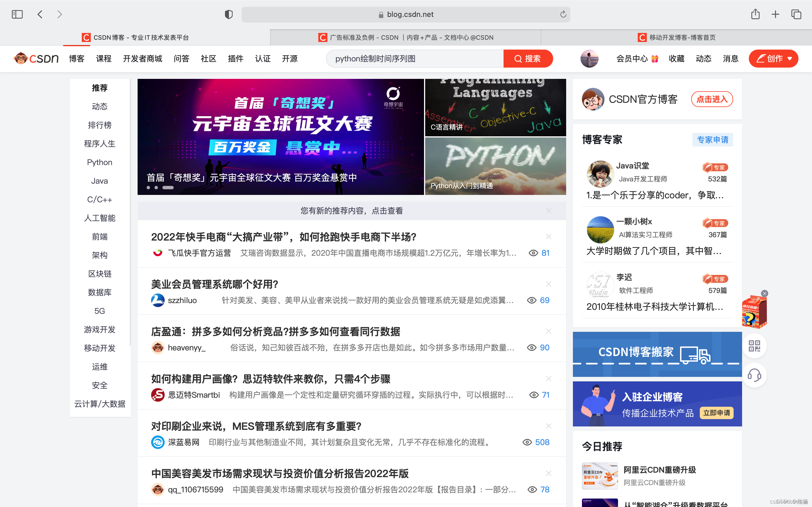812x507 pixels.
Task: Click the user avatar in header
Action: (589, 59)
